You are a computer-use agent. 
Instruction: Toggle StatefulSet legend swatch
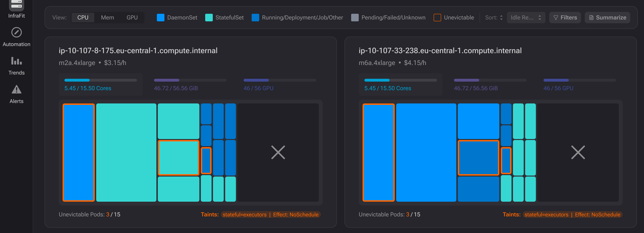(209, 18)
